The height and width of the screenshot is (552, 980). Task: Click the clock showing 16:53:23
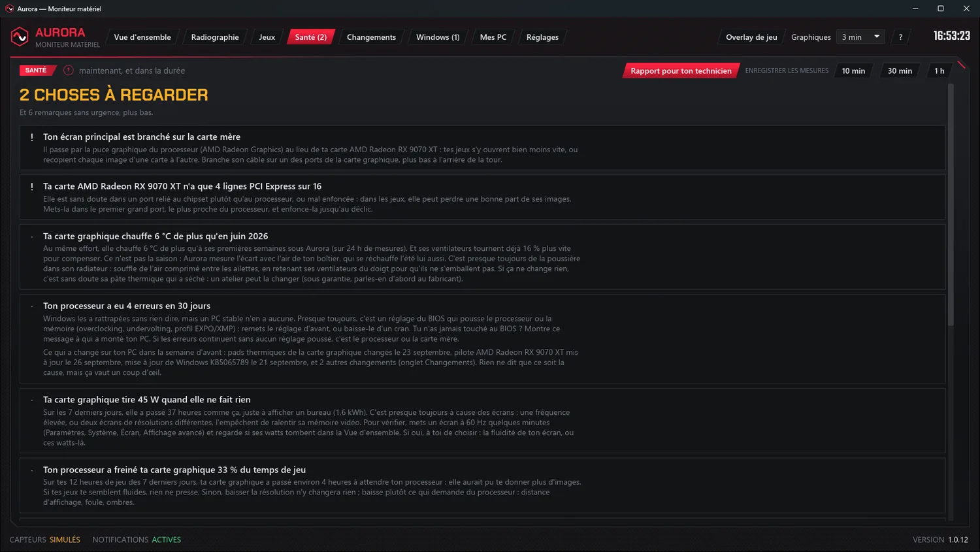[x=952, y=36]
